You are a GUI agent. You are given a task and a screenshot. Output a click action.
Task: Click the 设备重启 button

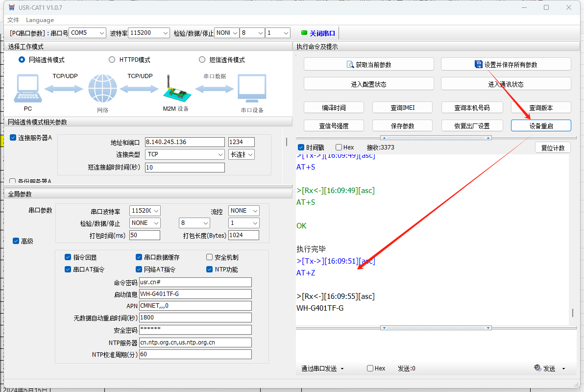(541, 125)
